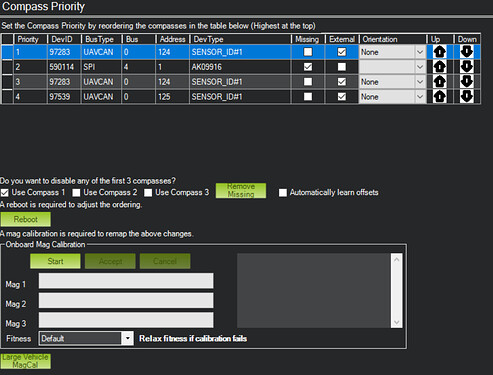The height and width of the screenshot is (375, 493).
Task: Open Large Vehicle MagCal
Action: coord(26,361)
